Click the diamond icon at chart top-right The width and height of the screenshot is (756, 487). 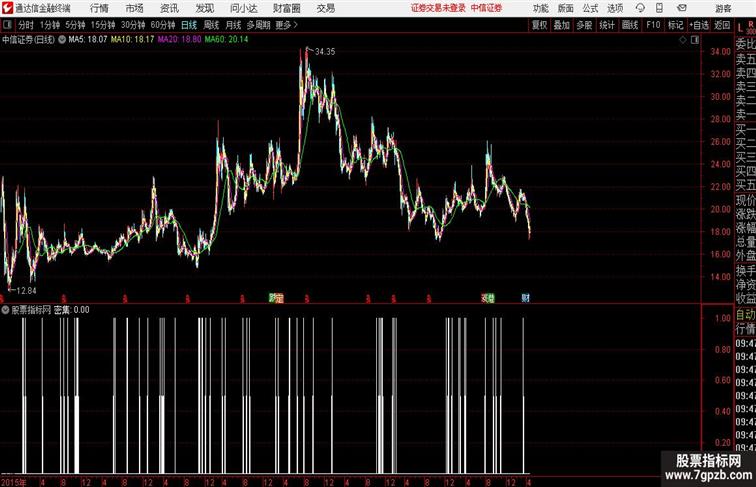(x=683, y=41)
